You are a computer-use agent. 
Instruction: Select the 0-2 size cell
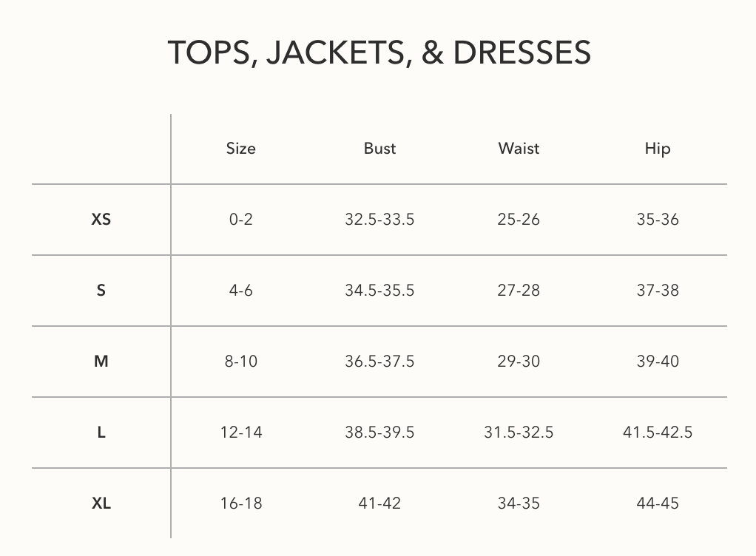(x=240, y=219)
